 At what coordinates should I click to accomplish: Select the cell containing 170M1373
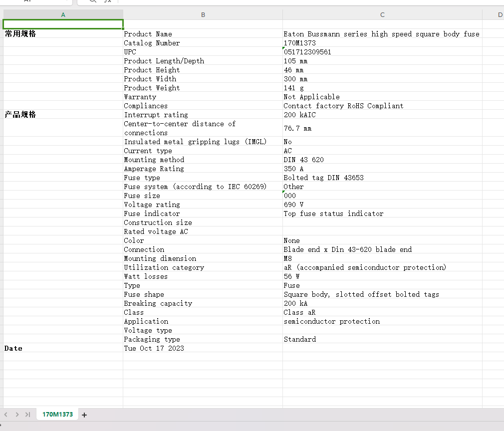(382, 43)
